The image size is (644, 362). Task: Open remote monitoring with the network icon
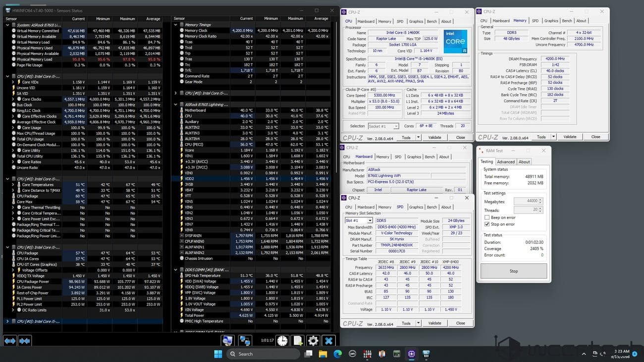click(x=245, y=340)
